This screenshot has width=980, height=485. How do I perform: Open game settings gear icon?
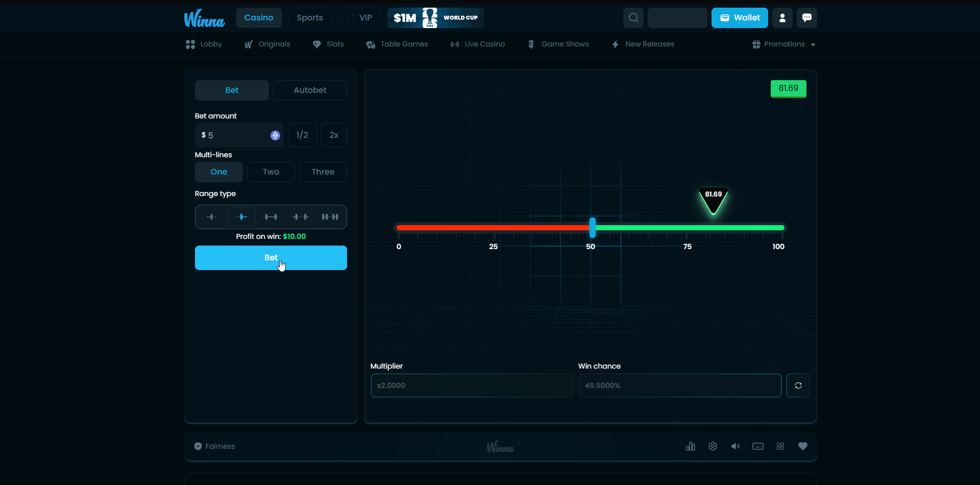713,446
